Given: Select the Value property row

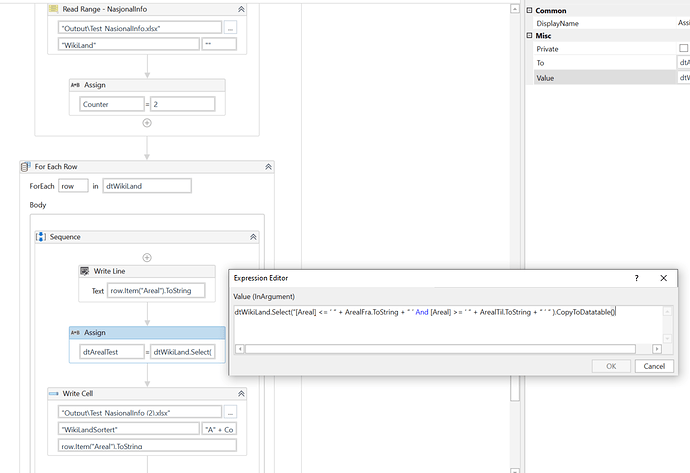Looking at the screenshot, I should [x=611, y=78].
